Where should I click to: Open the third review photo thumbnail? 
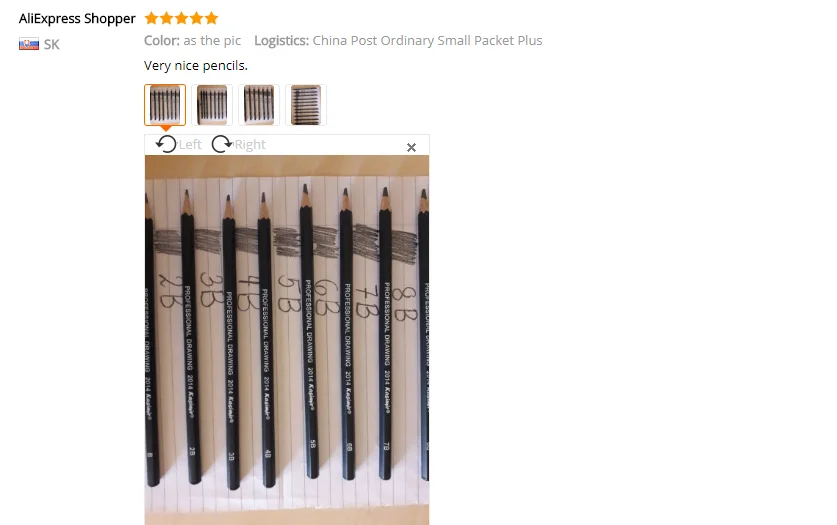tap(259, 105)
